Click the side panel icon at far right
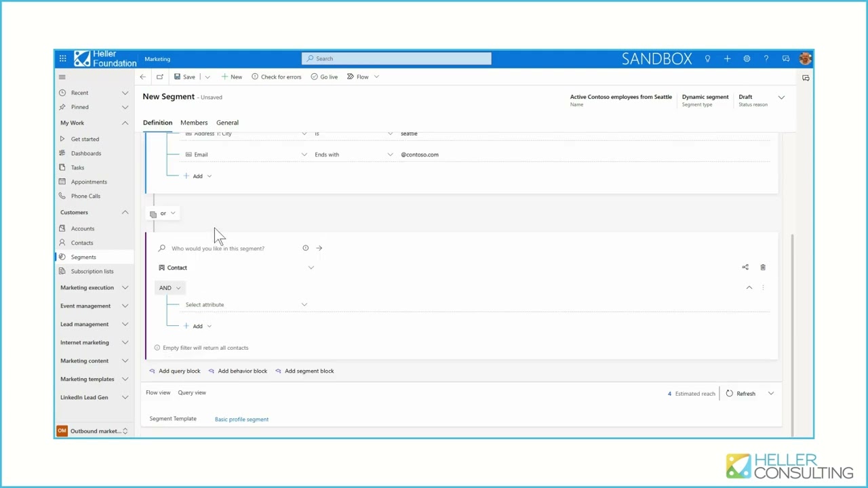 click(x=806, y=78)
